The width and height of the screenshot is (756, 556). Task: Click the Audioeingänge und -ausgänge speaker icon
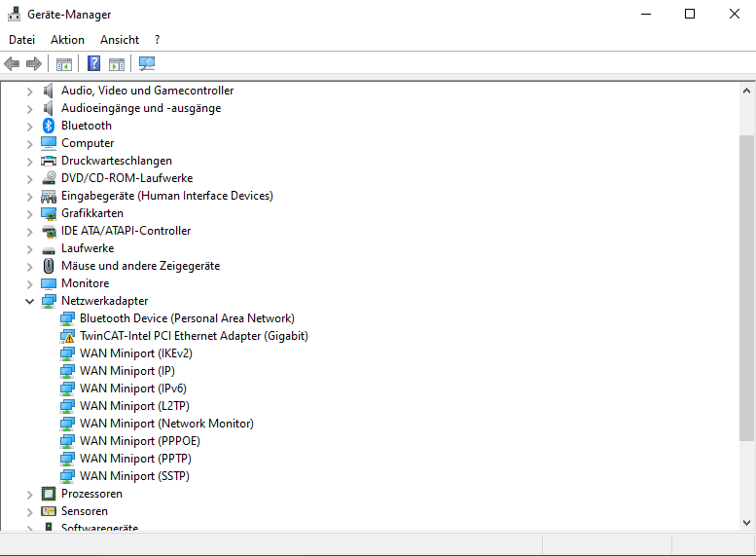[x=49, y=108]
